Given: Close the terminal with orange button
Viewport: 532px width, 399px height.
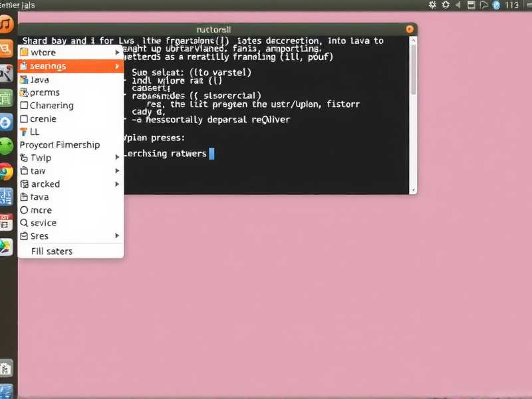Looking at the screenshot, I should coord(411,29).
